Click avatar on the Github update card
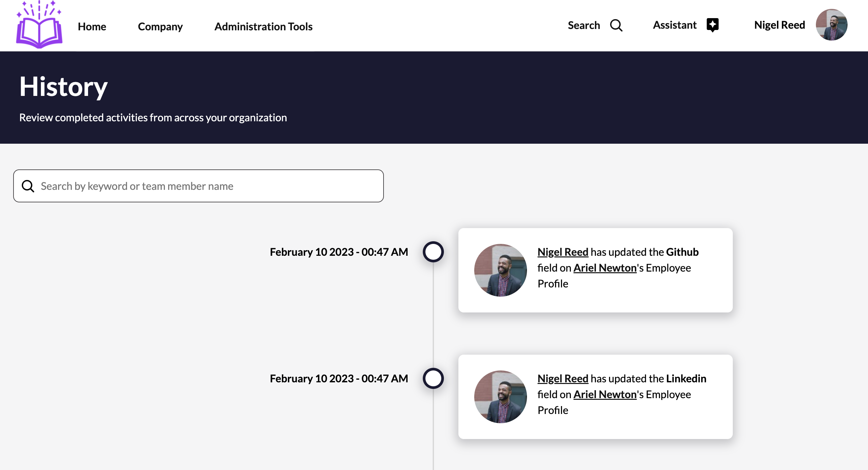The height and width of the screenshot is (470, 868). pyautogui.click(x=500, y=270)
